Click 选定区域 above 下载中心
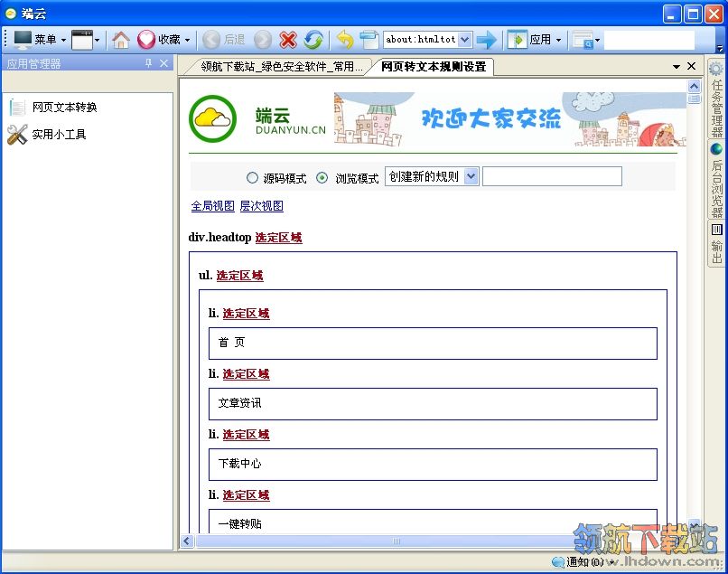 click(x=246, y=435)
